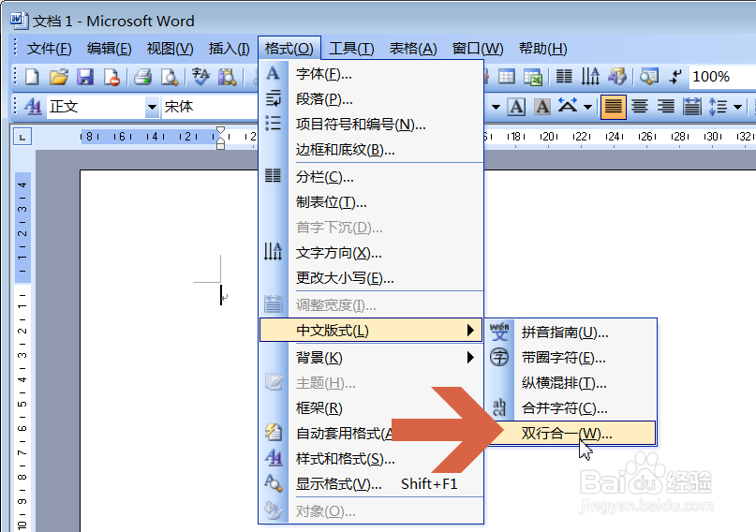This screenshot has width=756, height=532.
Task: Open the Style dropdown showing 正文
Action: click(x=152, y=107)
